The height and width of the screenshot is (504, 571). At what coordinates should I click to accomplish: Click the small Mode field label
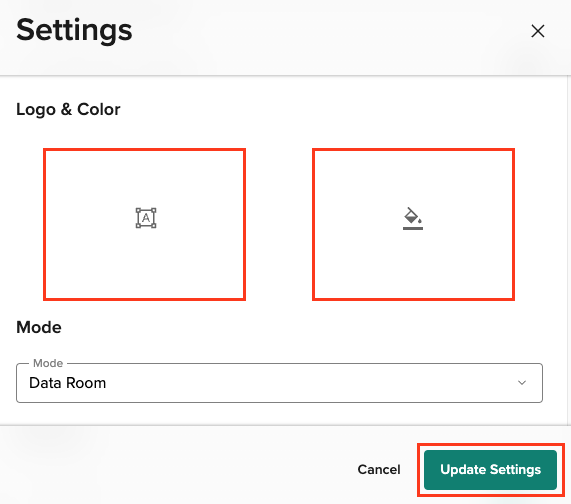click(x=48, y=363)
